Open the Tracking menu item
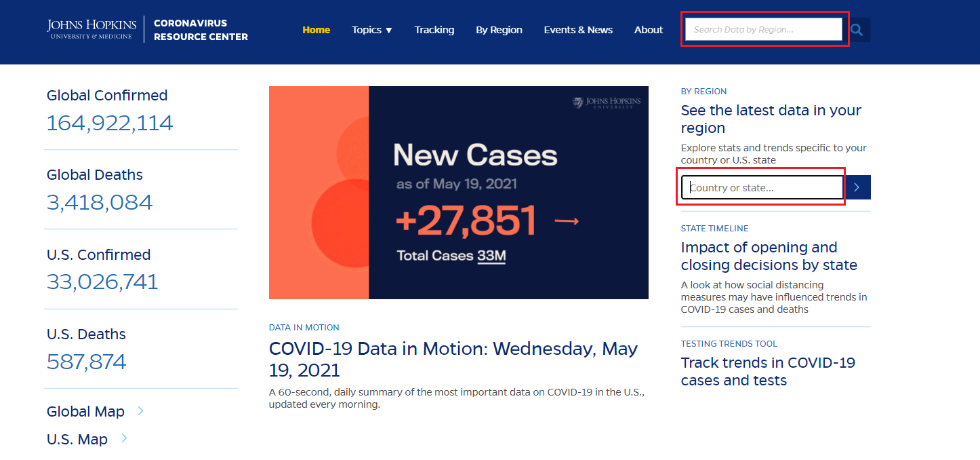The height and width of the screenshot is (460, 980). [x=434, y=30]
